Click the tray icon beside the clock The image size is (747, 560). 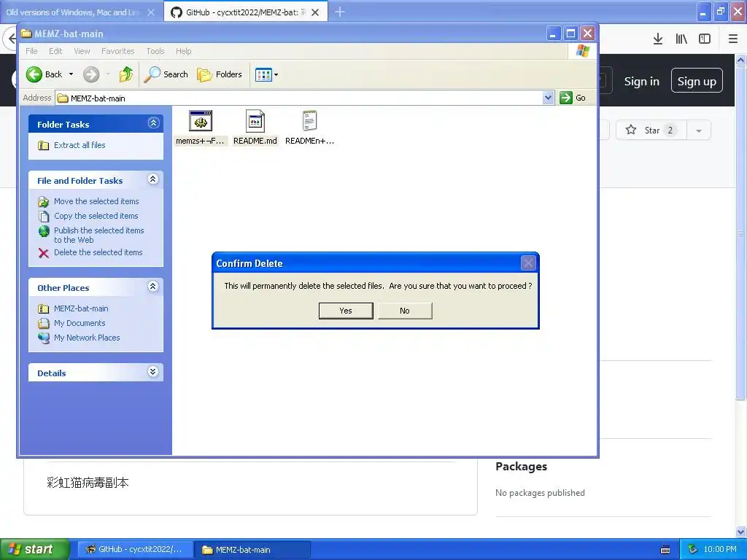692,550
